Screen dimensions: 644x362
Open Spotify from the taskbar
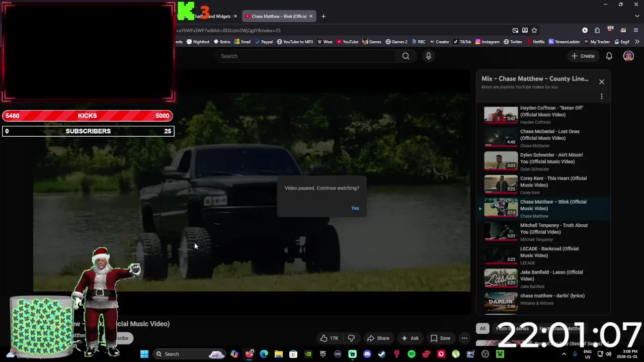click(412, 354)
